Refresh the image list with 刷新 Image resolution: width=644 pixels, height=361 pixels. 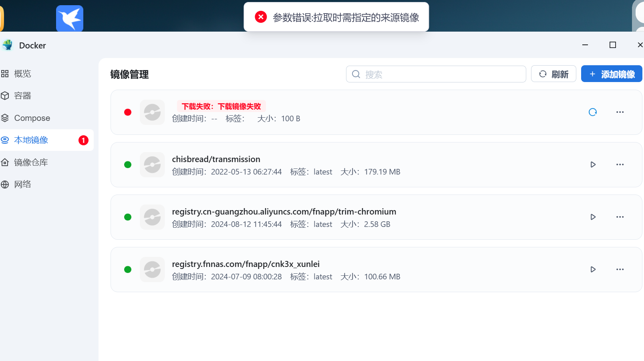coord(553,74)
